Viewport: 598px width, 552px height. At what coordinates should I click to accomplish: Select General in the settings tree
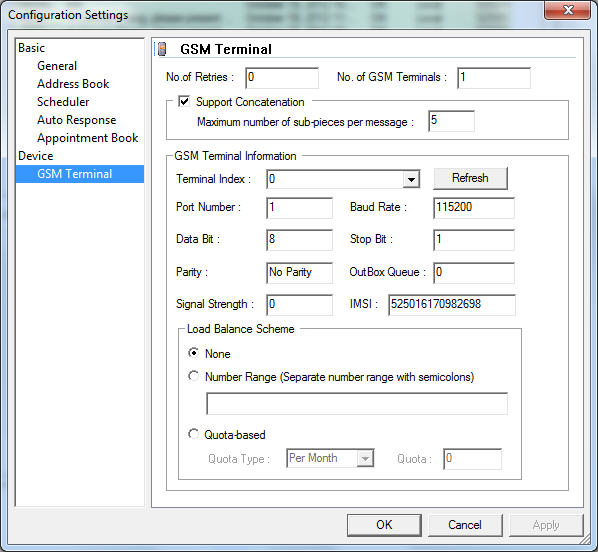pyautogui.click(x=57, y=66)
